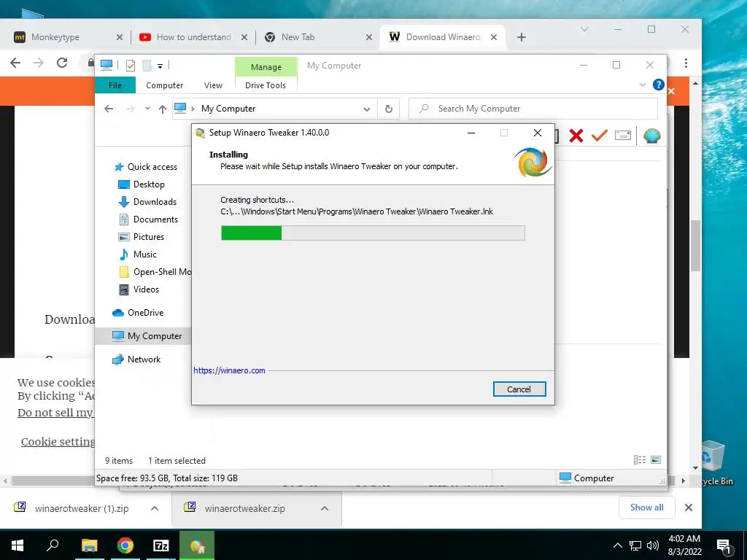This screenshot has width=747, height=560.
Task: Expand the Explorer ribbon chevron
Action: point(642,85)
